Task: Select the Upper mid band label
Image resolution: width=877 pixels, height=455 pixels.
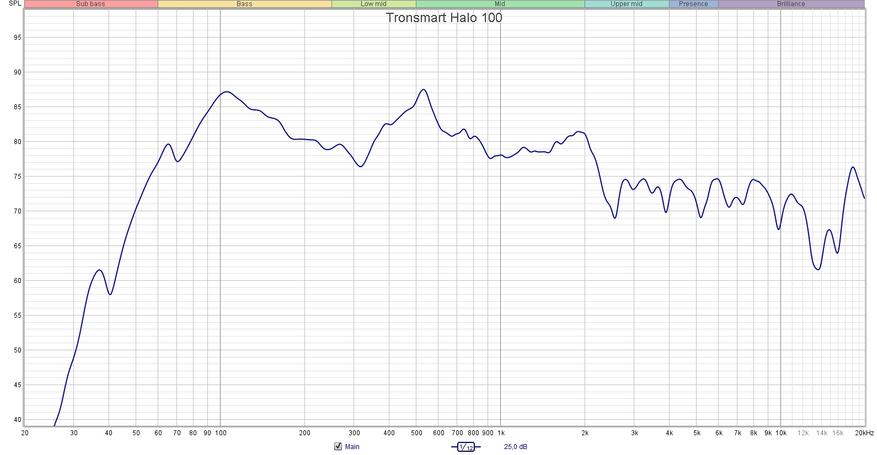Action: click(x=626, y=4)
